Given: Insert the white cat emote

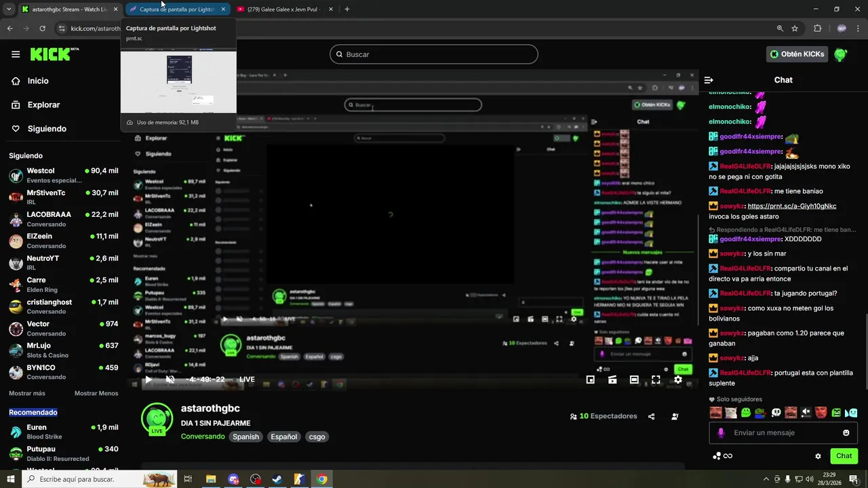Looking at the screenshot, I should 730,412.
